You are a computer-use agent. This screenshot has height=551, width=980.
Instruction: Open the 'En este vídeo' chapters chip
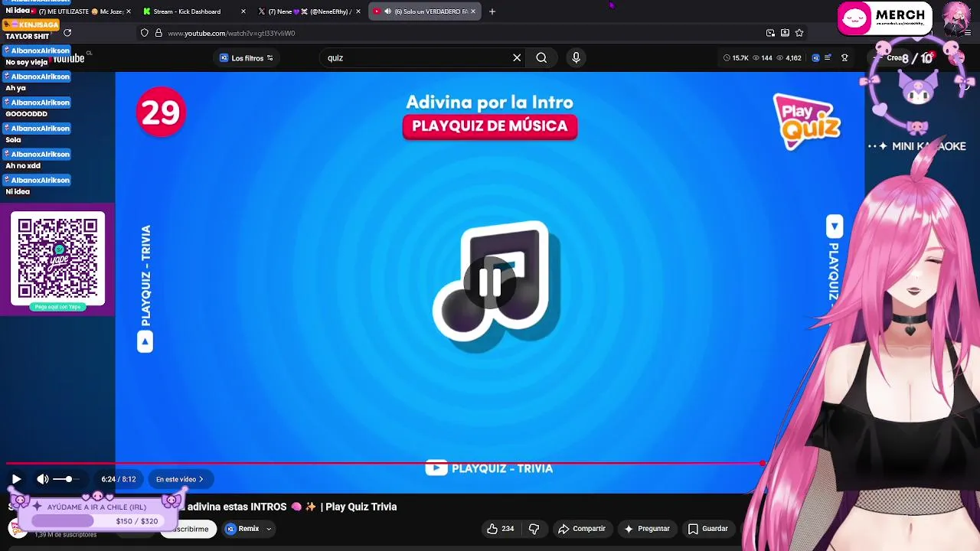tap(180, 479)
